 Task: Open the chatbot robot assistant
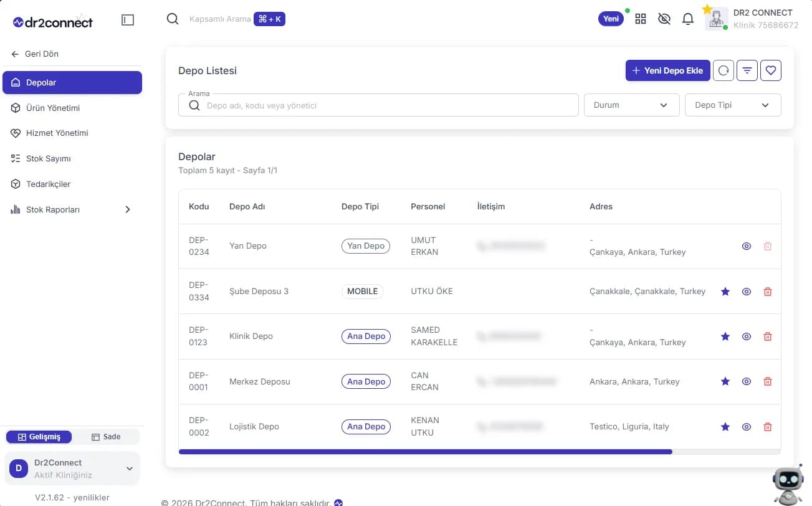[x=788, y=485]
